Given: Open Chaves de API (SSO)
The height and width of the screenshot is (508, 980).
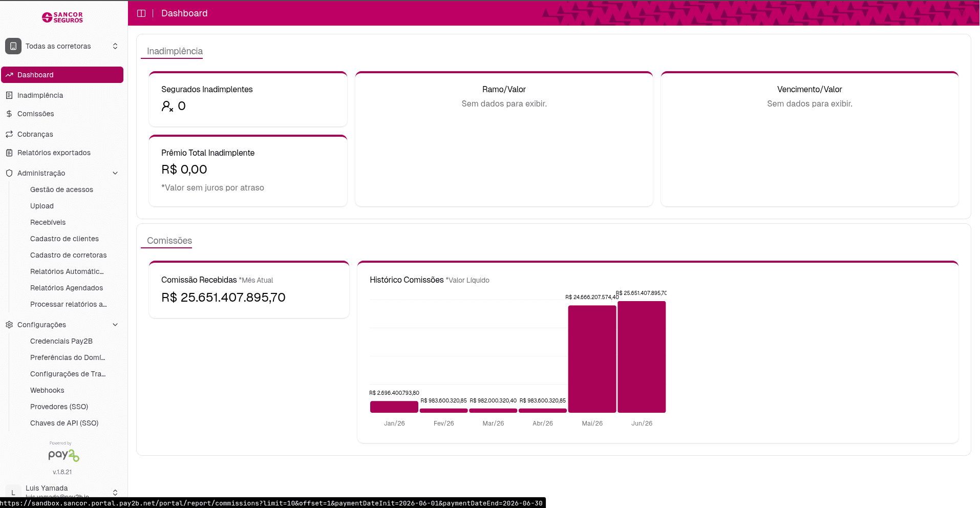Looking at the screenshot, I should tap(64, 423).
